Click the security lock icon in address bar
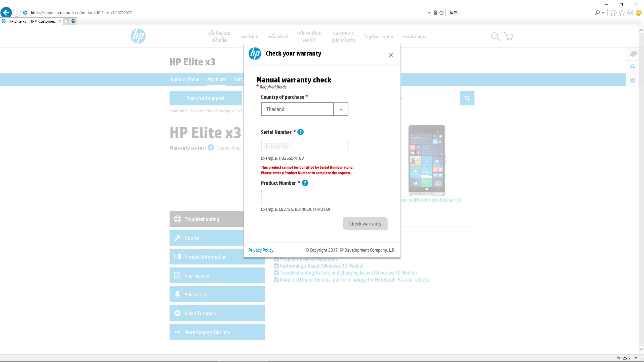The width and height of the screenshot is (644, 362). coord(435,13)
